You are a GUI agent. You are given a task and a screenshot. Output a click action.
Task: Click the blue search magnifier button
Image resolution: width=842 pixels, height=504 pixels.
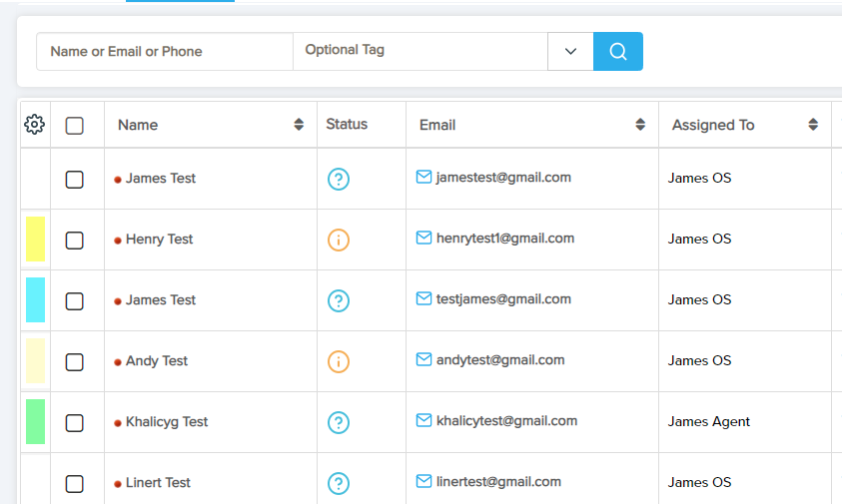click(x=617, y=51)
